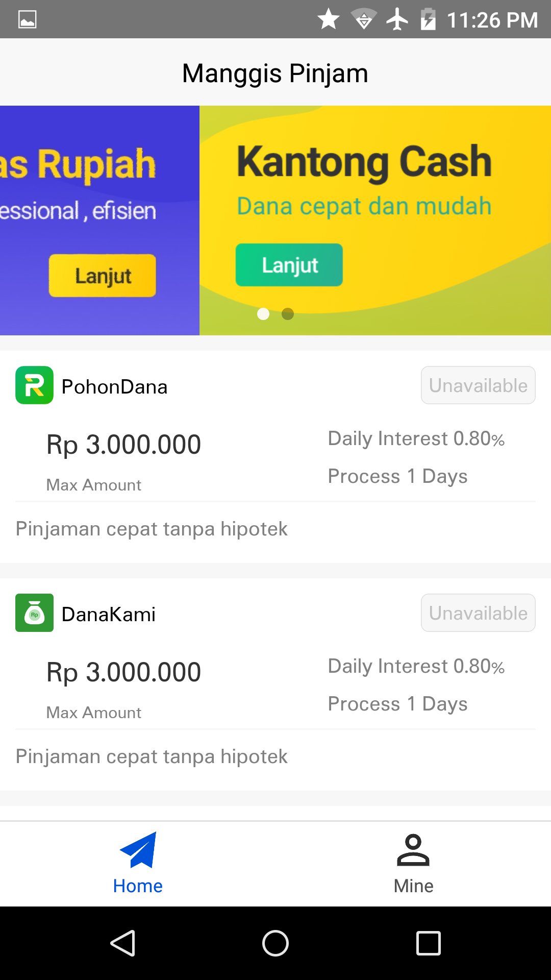Tap the DanaKami money bag icon
Image resolution: width=551 pixels, height=980 pixels.
[x=34, y=613]
